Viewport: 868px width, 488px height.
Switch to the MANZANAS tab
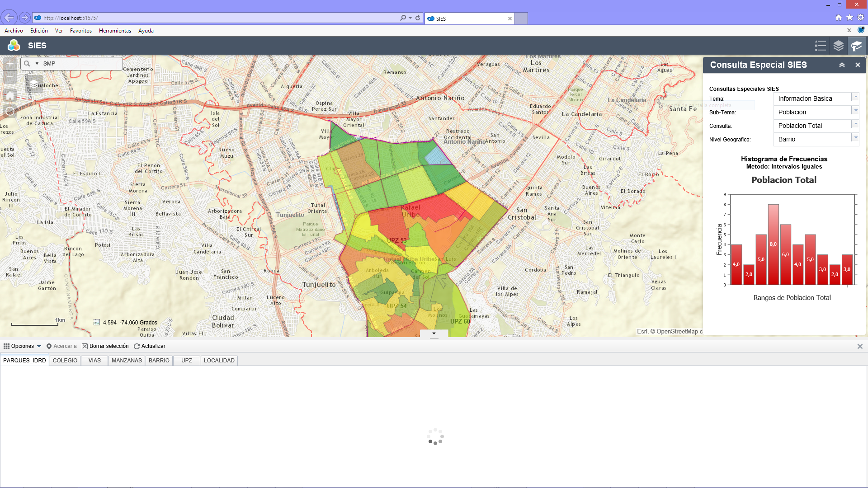point(127,361)
